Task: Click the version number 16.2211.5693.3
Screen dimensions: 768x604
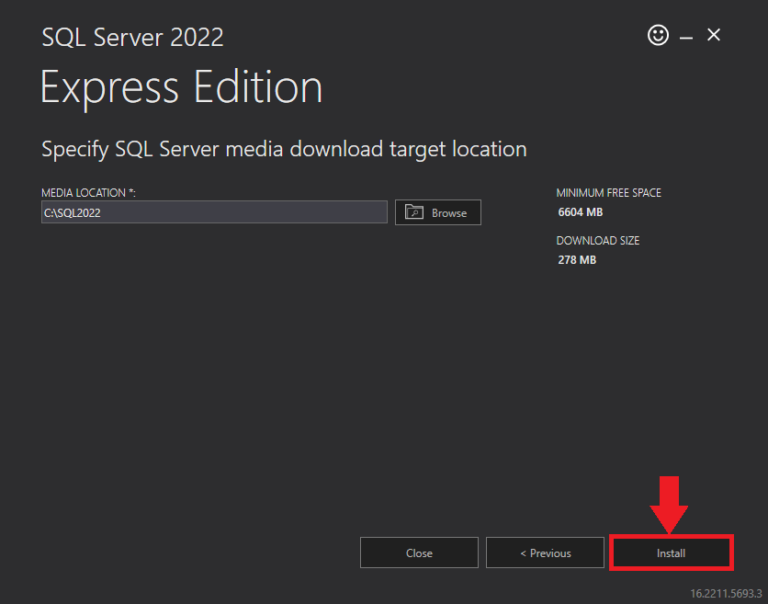Action: [725, 593]
